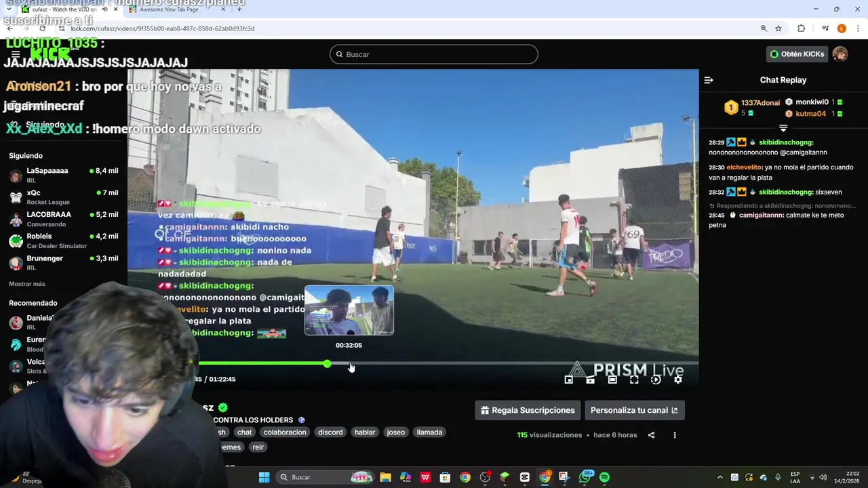The height and width of the screenshot is (488, 868).
Task: Open LACOBRAAA channel in sidebar
Action: (x=63, y=219)
